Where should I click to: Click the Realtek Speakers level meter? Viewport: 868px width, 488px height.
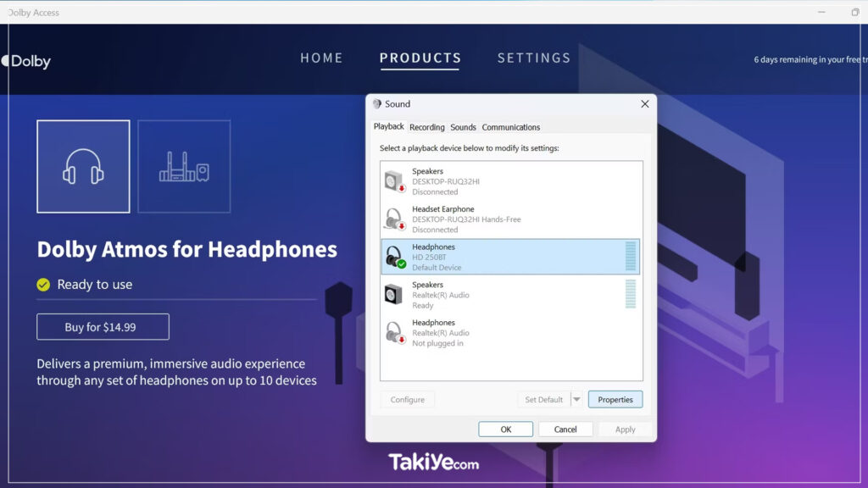[631, 294]
